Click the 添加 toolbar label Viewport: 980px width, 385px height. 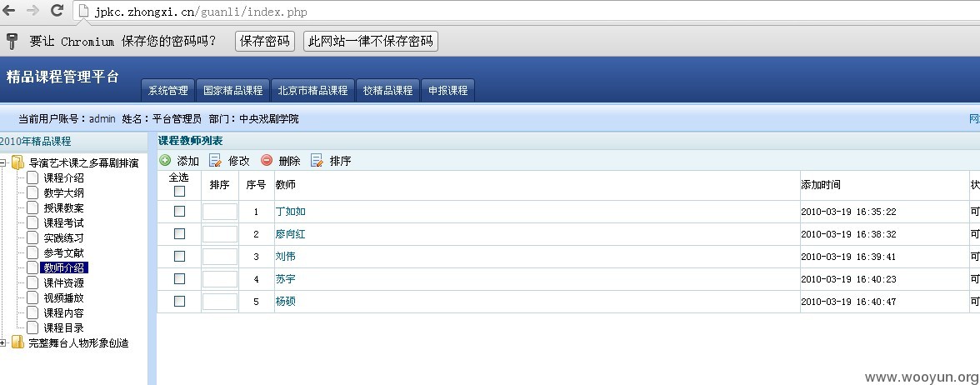pyautogui.click(x=188, y=162)
